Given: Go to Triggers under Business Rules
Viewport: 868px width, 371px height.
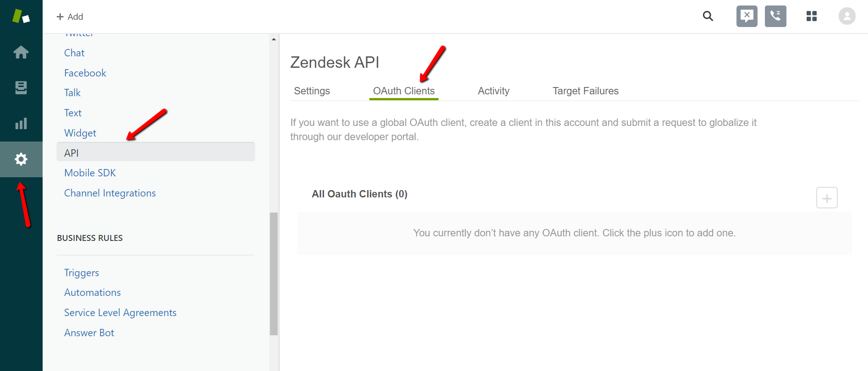Looking at the screenshot, I should tap(82, 273).
